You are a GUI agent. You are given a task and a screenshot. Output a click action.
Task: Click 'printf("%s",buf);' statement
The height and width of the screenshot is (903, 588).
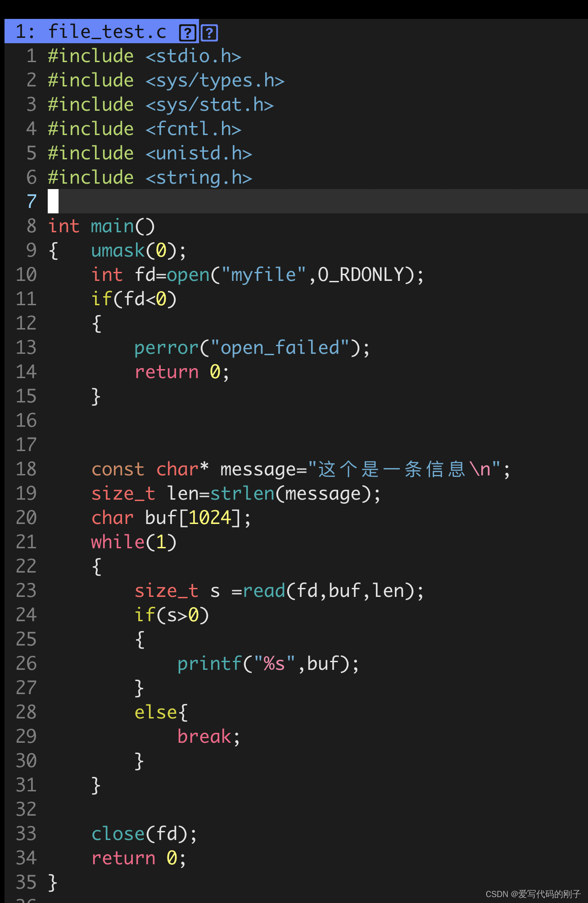pyautogui.click(x=268, y=664)
